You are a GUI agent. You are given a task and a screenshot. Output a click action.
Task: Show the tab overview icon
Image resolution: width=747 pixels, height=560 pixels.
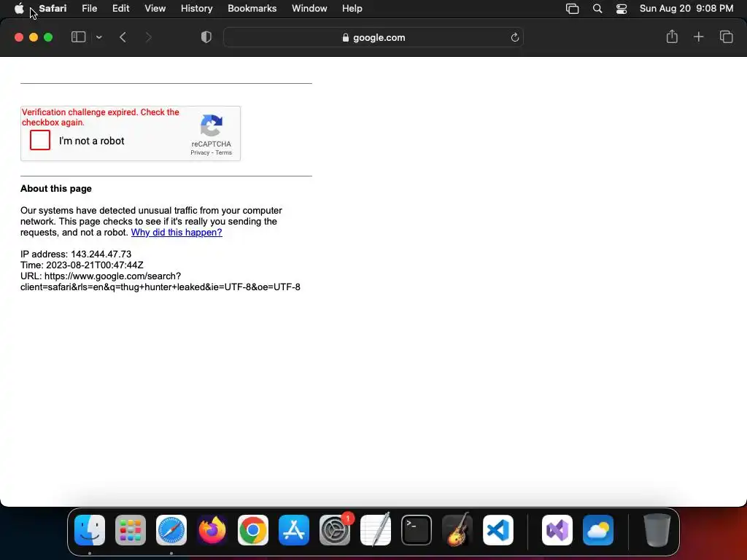(726, 36)
